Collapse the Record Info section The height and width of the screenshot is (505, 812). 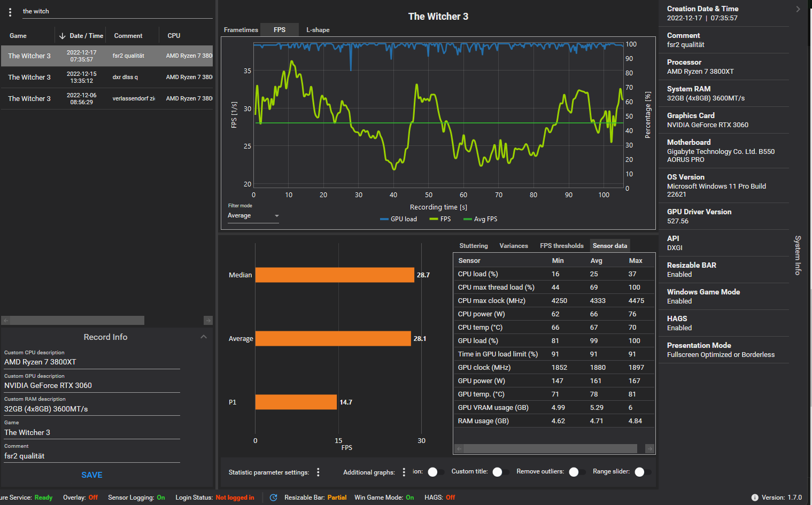tap(204, 337)
